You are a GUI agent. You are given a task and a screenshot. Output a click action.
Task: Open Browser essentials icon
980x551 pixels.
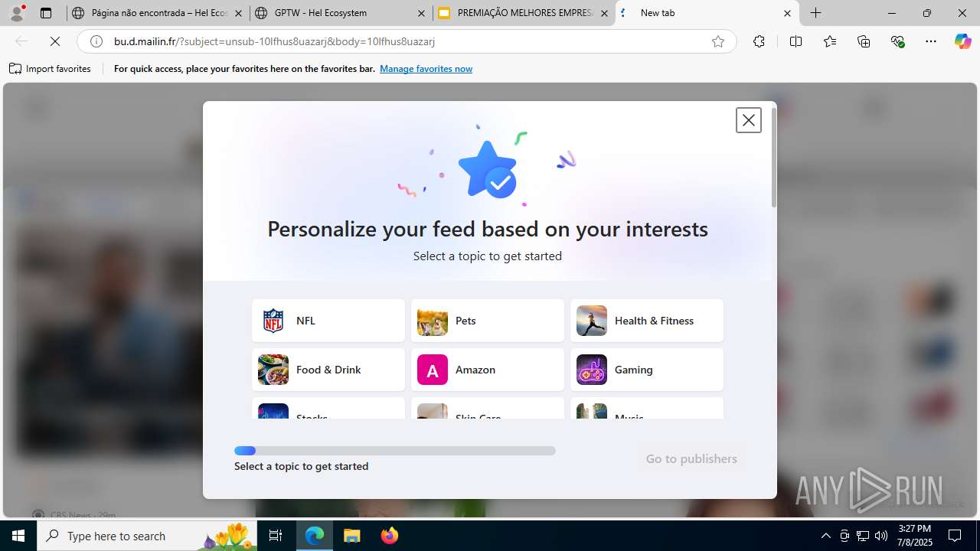(x=898, y=41)
